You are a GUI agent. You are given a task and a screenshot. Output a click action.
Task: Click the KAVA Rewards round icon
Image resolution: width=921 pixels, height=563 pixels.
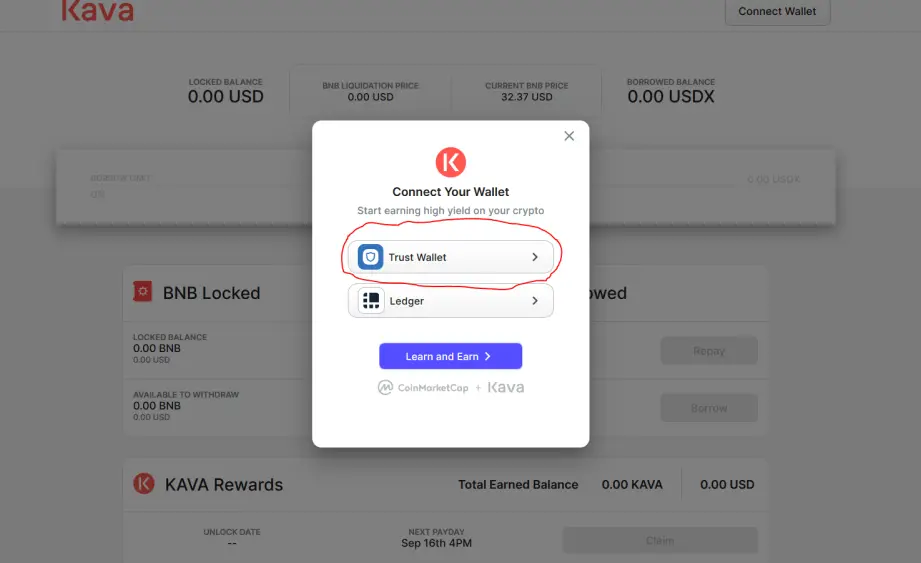(144, 484)
